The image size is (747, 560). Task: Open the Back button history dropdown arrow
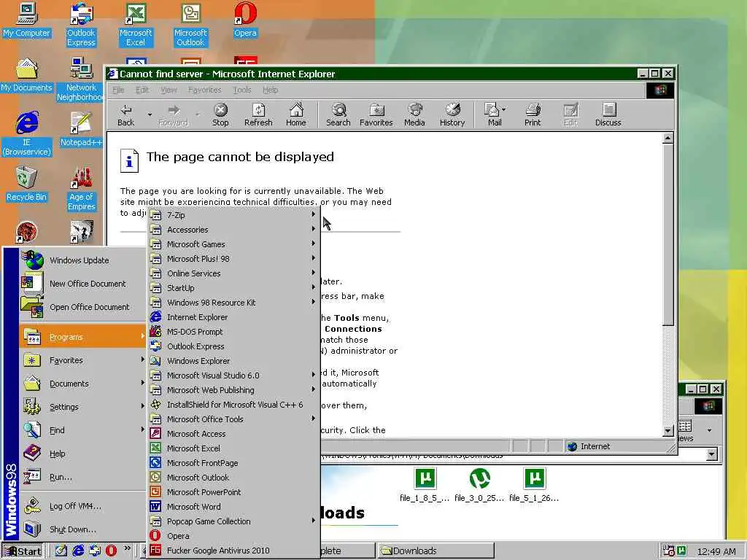click(x=150, y=114)
